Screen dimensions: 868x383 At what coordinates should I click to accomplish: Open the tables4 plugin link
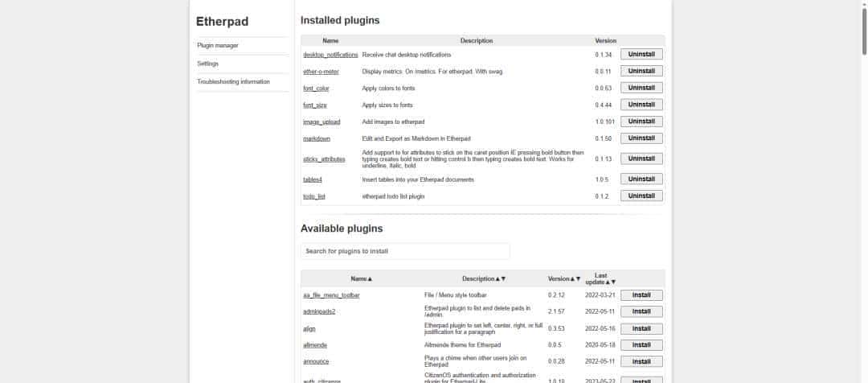(x=313, y=179)
